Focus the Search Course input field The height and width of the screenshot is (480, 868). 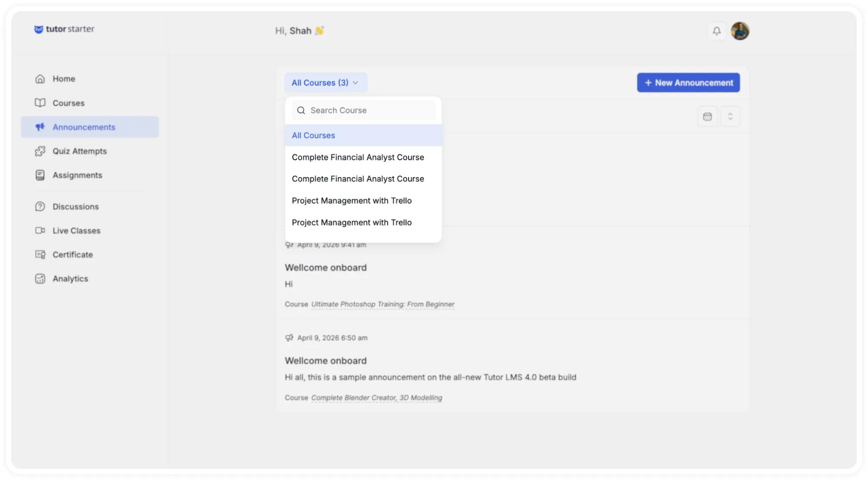click(363, 110)
